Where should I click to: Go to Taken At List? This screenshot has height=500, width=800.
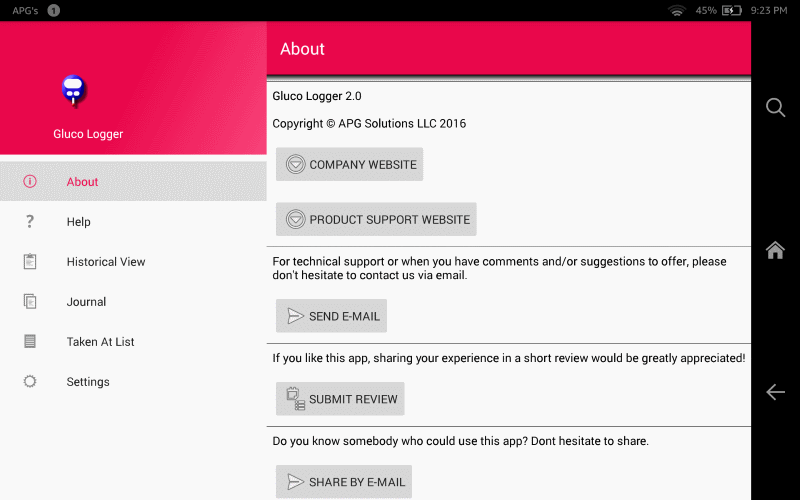coord(100,342)
